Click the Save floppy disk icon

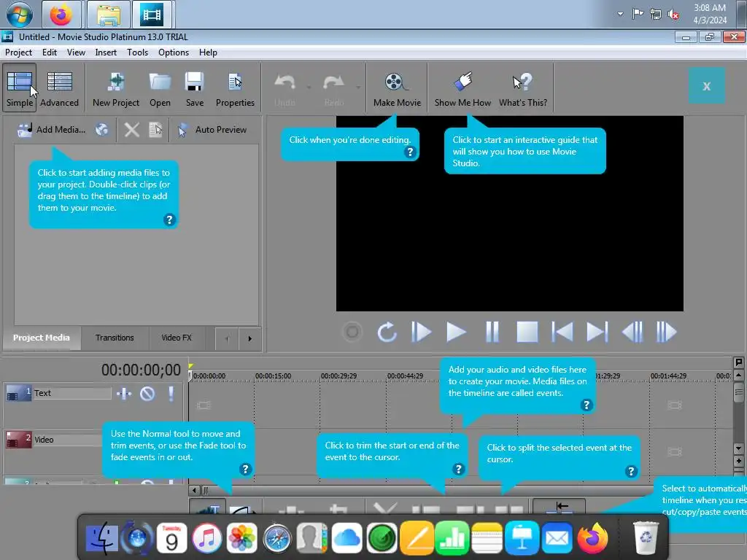coord(194,82)
